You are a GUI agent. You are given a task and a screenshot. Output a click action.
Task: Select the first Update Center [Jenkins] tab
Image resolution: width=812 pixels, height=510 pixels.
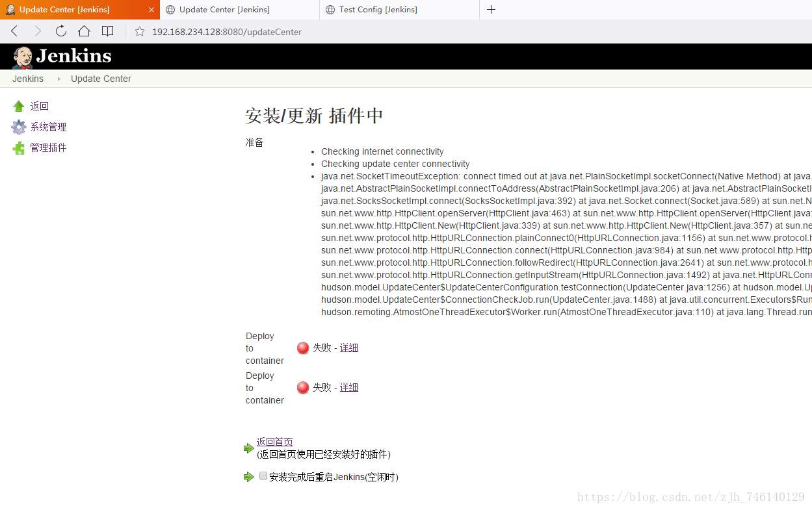point(79,10)
